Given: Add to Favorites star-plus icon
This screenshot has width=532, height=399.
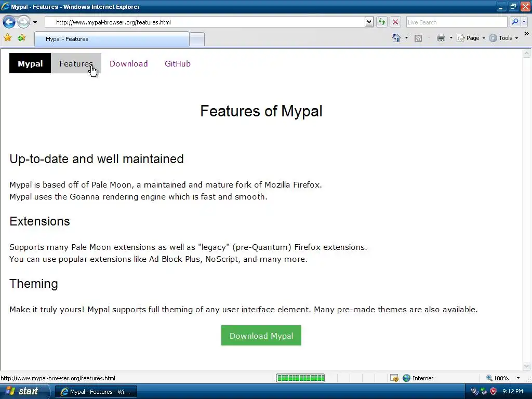Looking at the screenshot, I should tap(22, 38).
